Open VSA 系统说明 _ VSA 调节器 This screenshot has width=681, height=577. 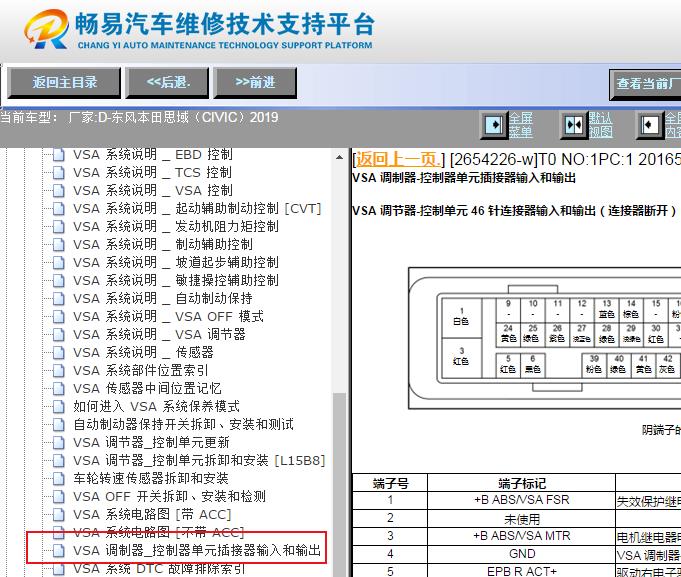pyautogui.click(x=159, y=334)
